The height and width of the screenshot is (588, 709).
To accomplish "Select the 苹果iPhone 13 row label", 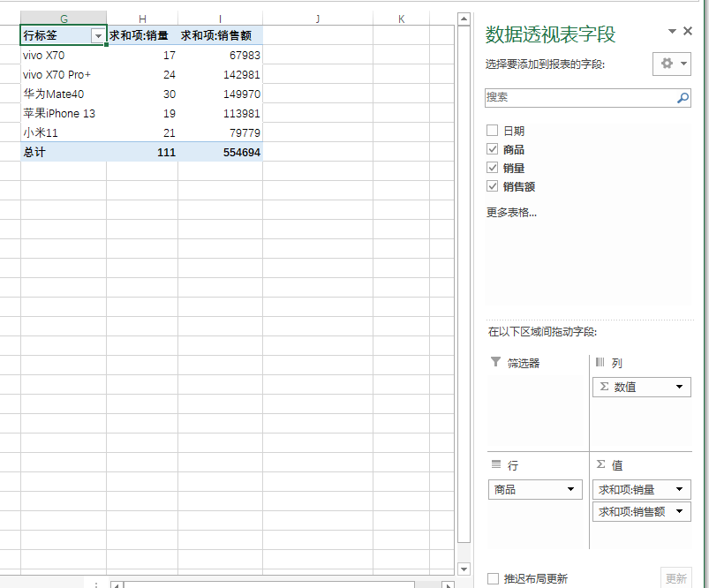I will click(64, 114).
